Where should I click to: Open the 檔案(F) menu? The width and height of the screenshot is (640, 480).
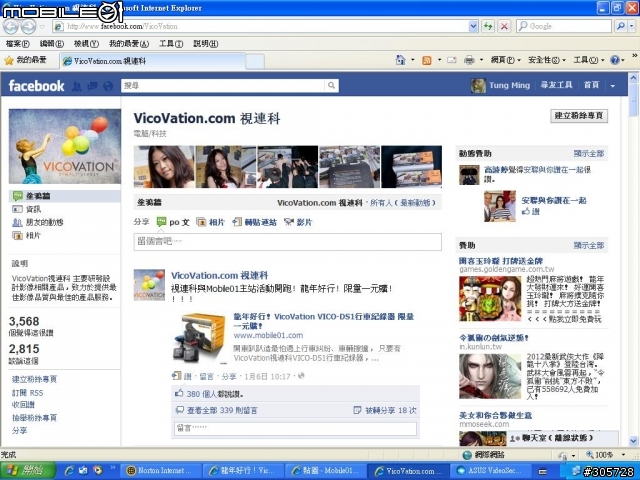click(x=17, y=44)
